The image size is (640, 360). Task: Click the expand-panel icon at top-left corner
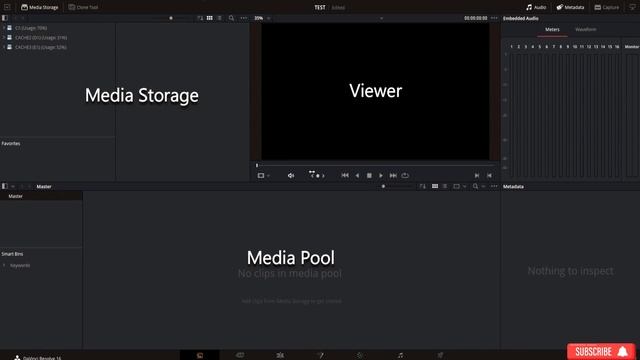click(x=7, y=7)
